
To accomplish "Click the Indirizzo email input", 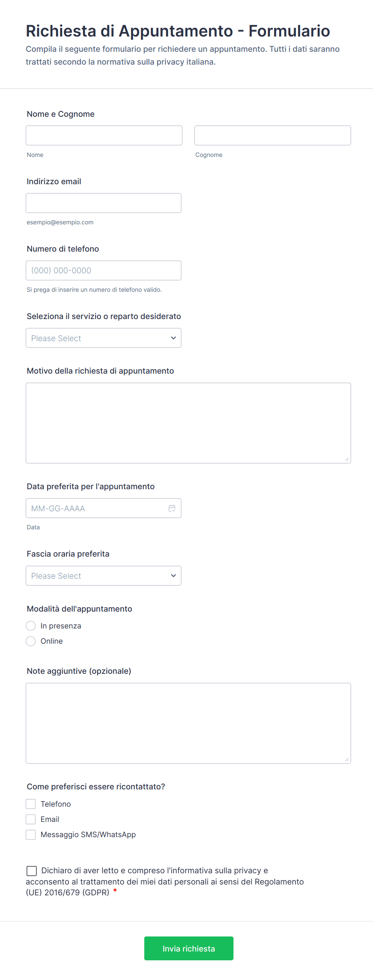I will (103, 203).
